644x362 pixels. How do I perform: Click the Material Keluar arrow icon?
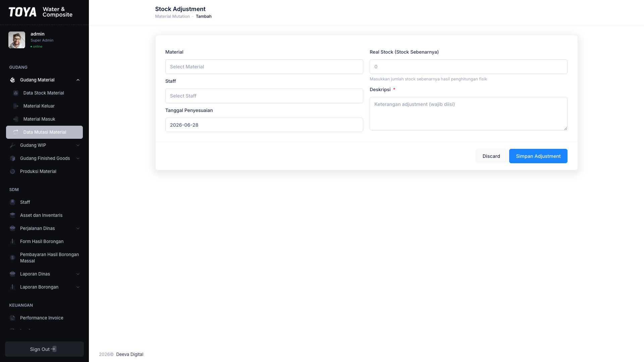tap(16, 106)
